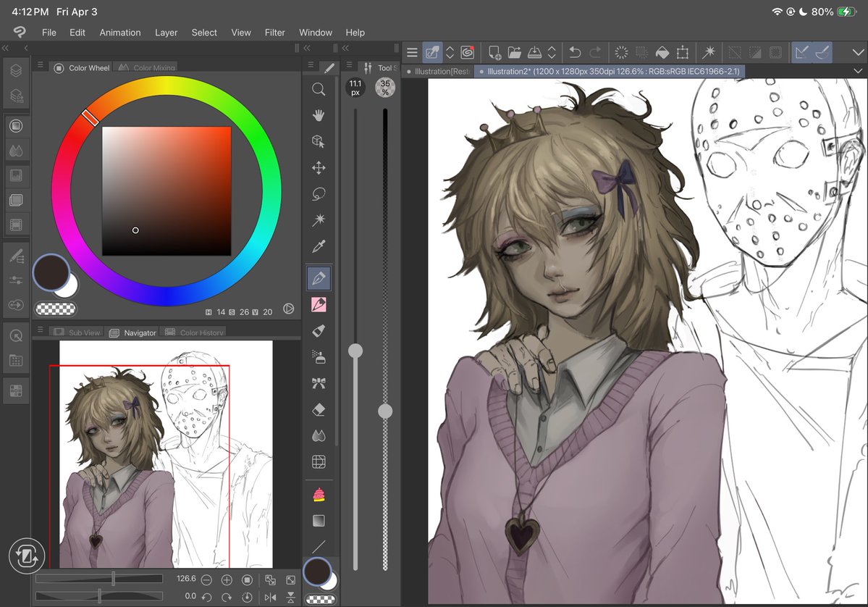This screenshot has width=868, height=607.
Task: Select the Gradient tool
Action: click(319, 521)
